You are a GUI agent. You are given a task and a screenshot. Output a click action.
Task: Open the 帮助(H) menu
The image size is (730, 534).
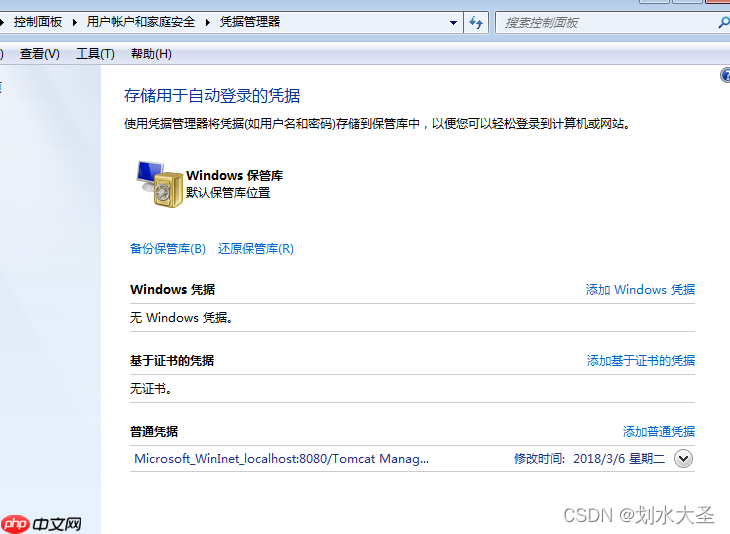(151, 54)
